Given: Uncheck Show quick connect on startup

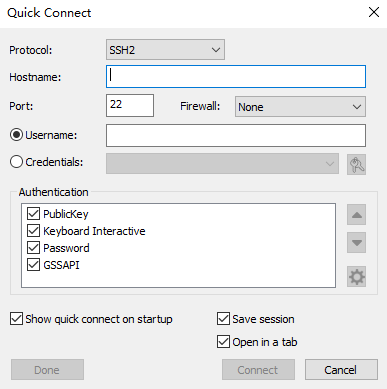Looking at the screenshot, I should [16, 319].
